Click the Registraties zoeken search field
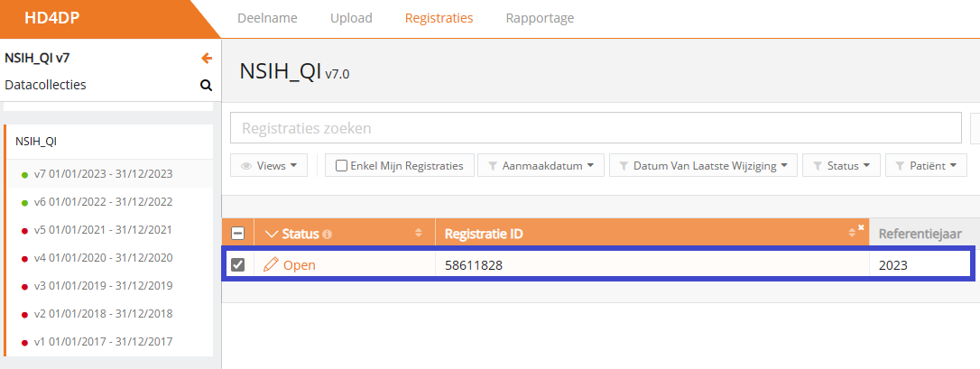Image resolution: width=980 pixels, height=369 pixels. coord(596,128)
